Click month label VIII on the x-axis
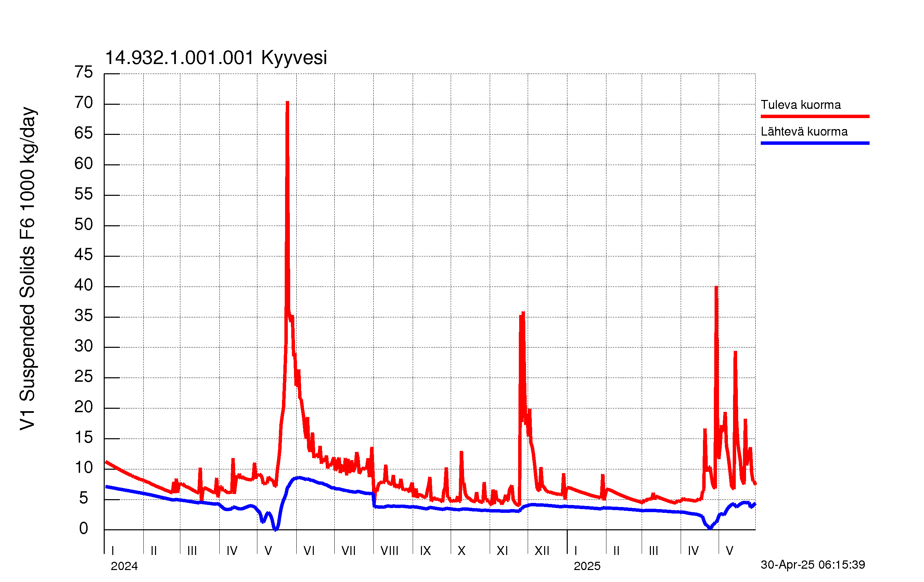 (389, 551)
